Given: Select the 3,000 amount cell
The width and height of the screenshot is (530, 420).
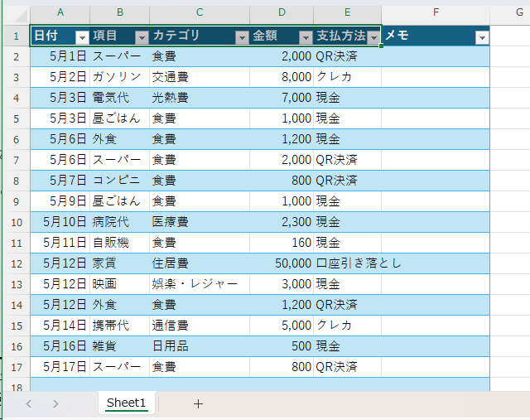Looking at the screenshot, I should pos(282,284).
